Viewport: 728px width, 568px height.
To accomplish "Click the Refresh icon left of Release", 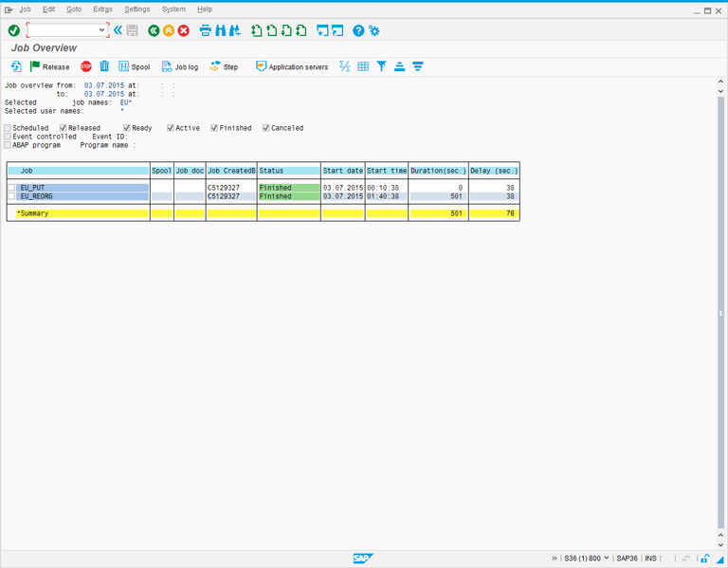I will pos(16,66).
